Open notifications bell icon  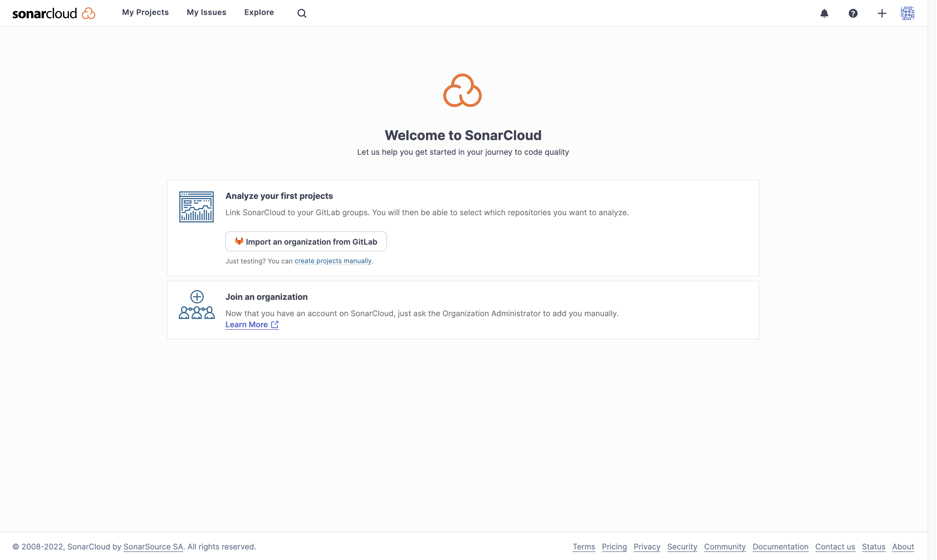(824, 13)
